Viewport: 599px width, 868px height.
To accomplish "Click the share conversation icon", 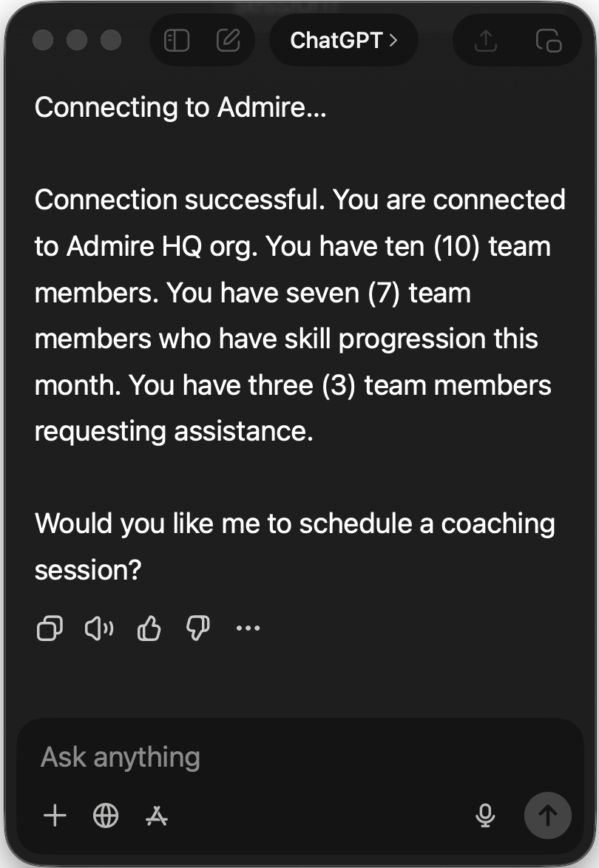I will 485,40.
